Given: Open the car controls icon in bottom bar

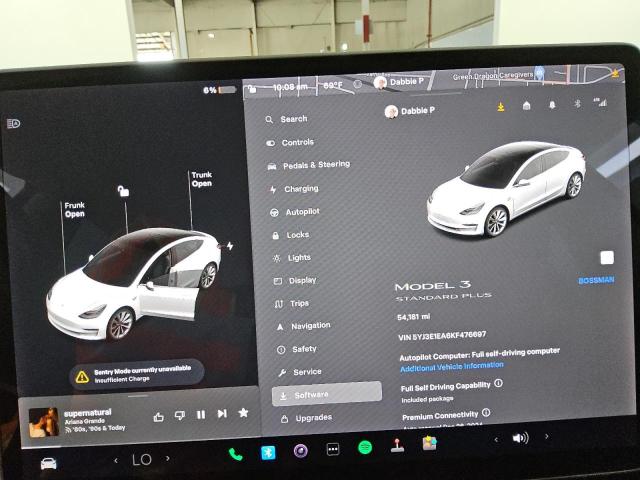Looking at the screenshot, I should pyautogui.click(x=49, y=463).
